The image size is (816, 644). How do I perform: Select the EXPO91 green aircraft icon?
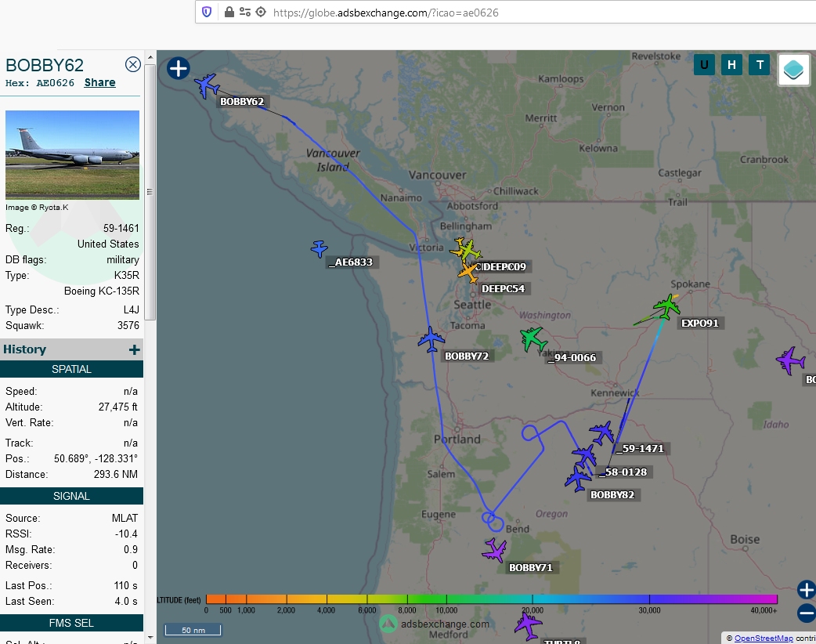coord(666,306)
